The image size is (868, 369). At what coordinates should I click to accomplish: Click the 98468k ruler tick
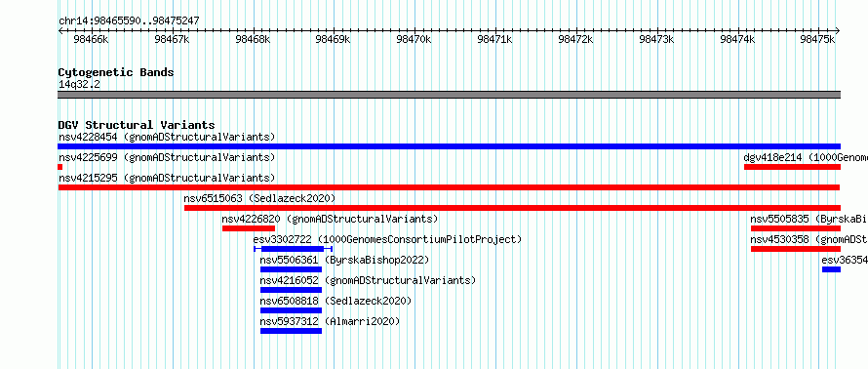254,39
